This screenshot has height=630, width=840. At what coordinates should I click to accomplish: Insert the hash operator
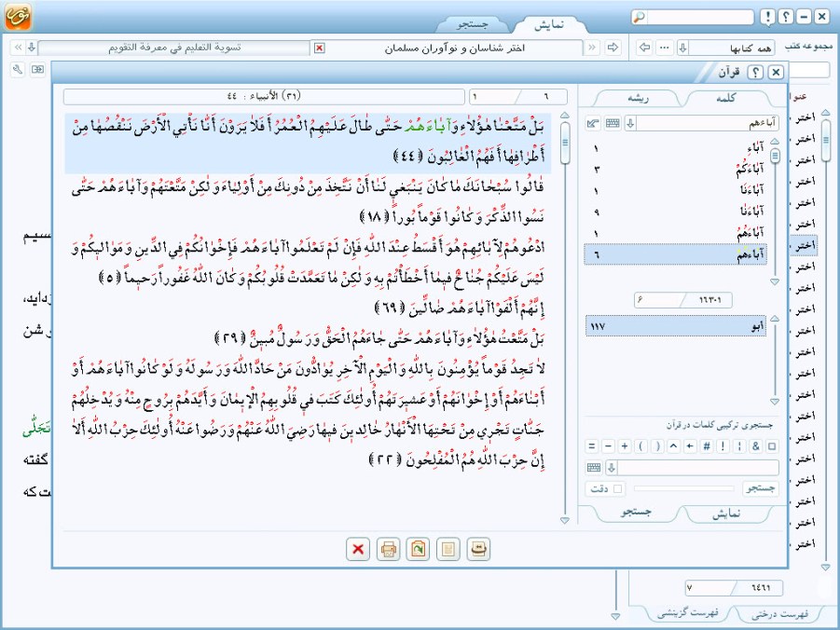point(707,445)
